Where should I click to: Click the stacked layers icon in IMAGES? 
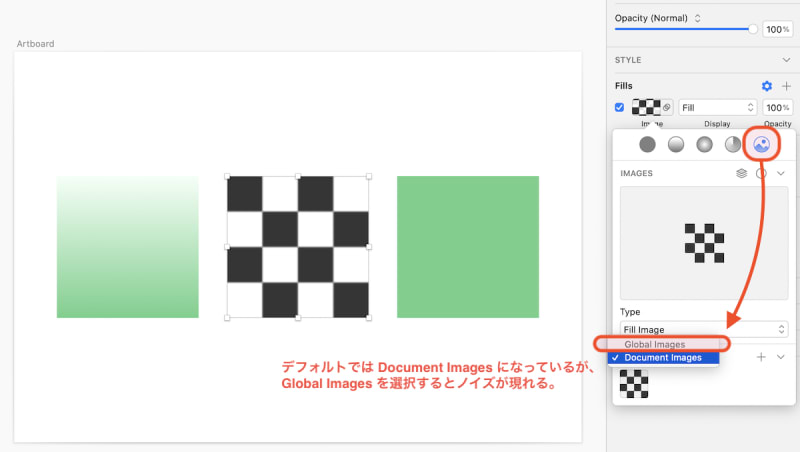pyautogui.click(x=741, y=173)
